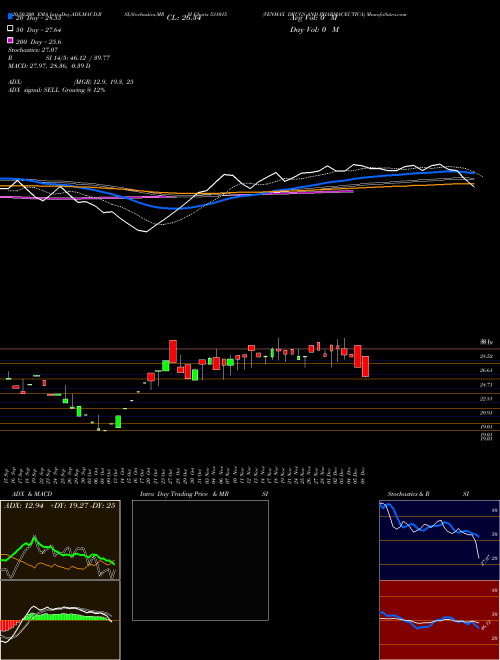
Task: Click the last red candlestick on the price chart
Action: click(x=365, y=367)
